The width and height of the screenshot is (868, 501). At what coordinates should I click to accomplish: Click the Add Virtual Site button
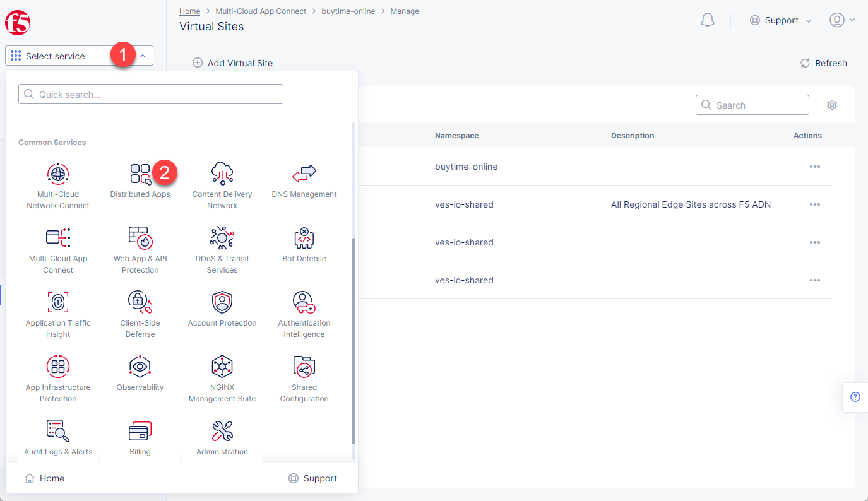pyautogui.click(x=232, y=63)
